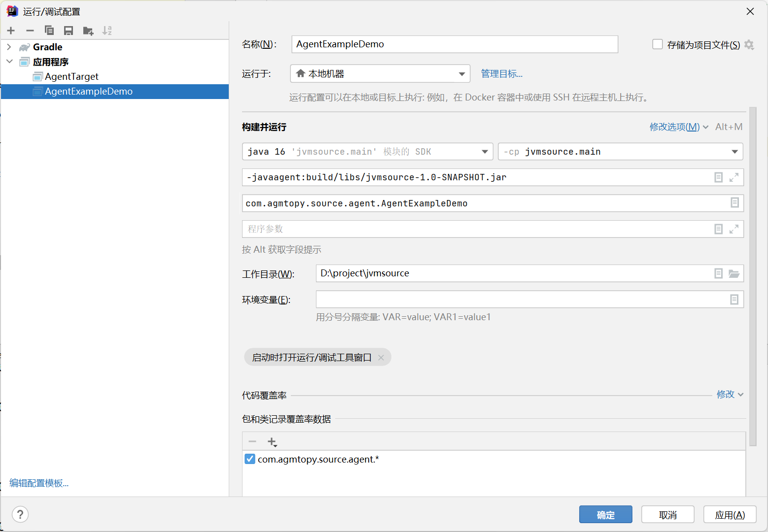Screen dimensions: 768x532
Task: Click the 确定 (OK) button
Action: (x=605, y=515)
